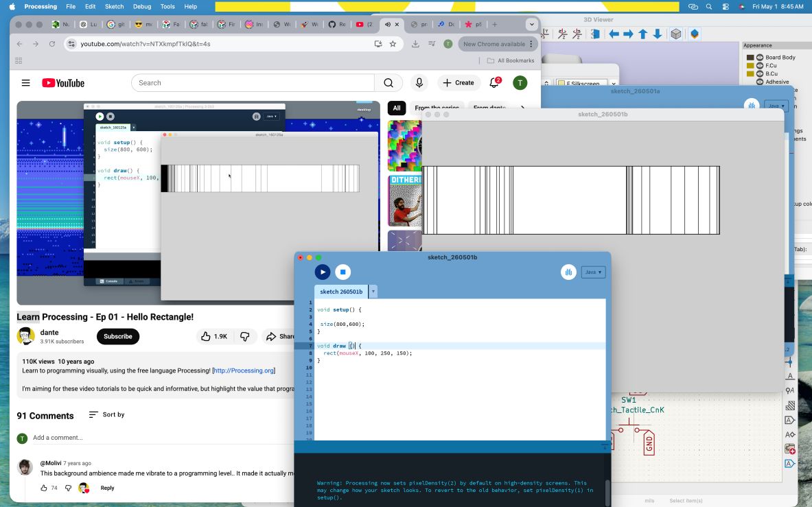
Task: Bookmark this page with star icon
Action: point(393,44)
